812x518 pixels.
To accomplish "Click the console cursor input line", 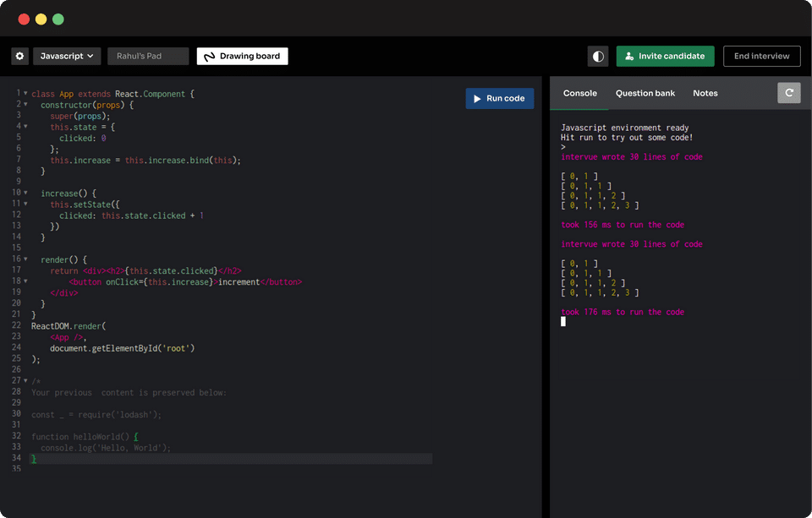I will (563, 322).
